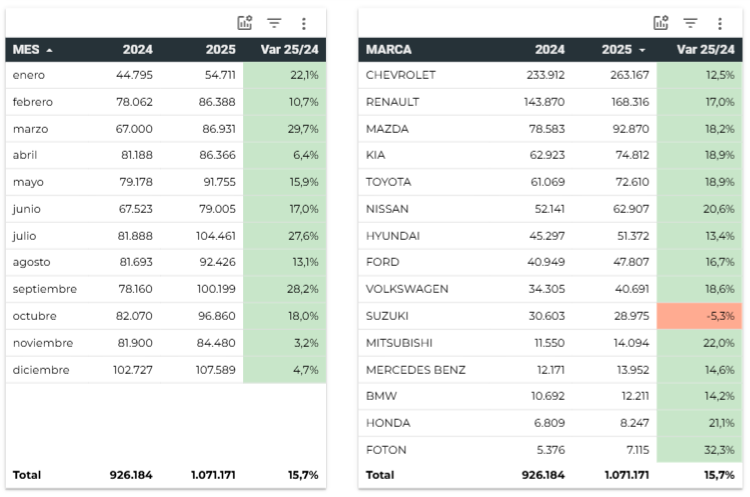Click the marzo 29,7% variation cell
750x497 pixels.
pos(284,129)
